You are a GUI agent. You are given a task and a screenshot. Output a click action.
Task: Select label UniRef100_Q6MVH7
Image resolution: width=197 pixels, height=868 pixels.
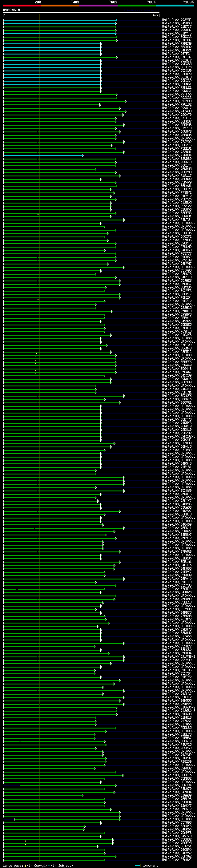[x=177, y=264]
